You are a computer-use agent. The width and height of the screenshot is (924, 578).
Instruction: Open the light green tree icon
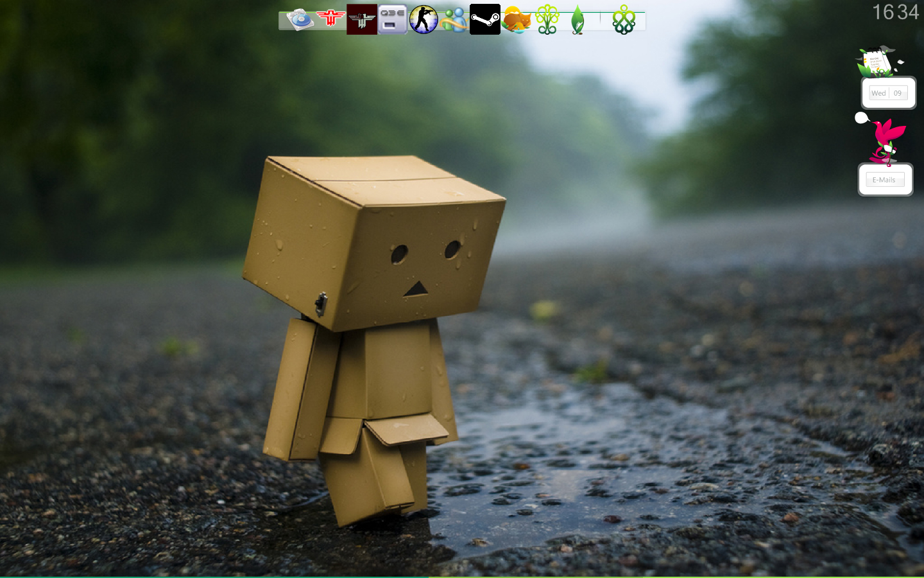point(547,19)
